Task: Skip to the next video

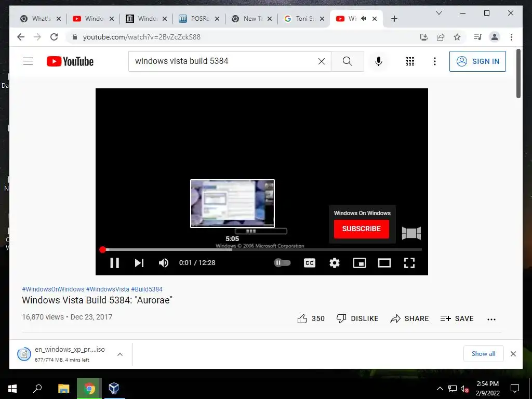Action: [x=139, y=263]
